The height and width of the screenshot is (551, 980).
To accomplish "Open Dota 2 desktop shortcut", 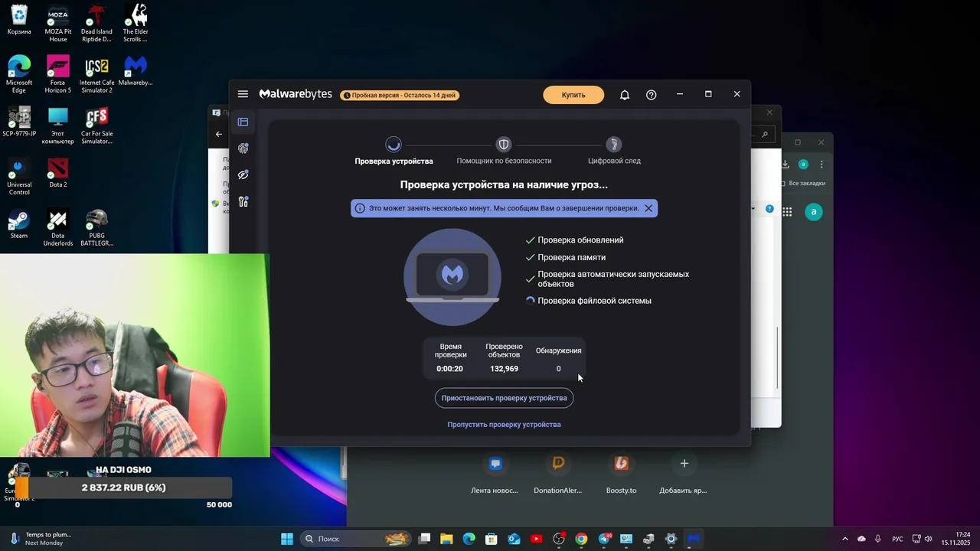I will click(58, 173).
